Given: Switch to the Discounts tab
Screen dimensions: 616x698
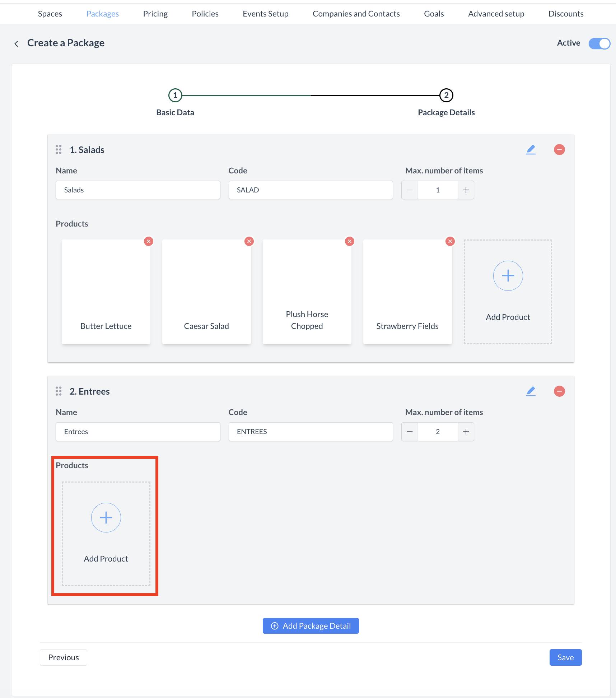Looking at the screenshot, I should click(566, 14).
